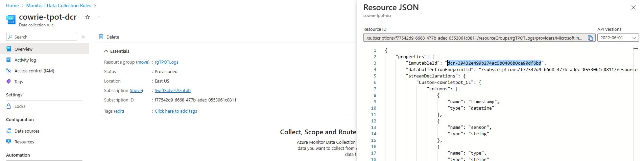Click Collect, Scope and Route heading
Screen dimensions: 644x161
pyautogui.click(x=318, y=132)
